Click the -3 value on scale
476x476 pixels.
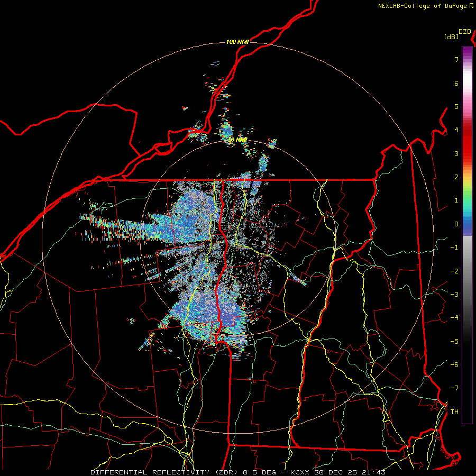coord(454,295)
